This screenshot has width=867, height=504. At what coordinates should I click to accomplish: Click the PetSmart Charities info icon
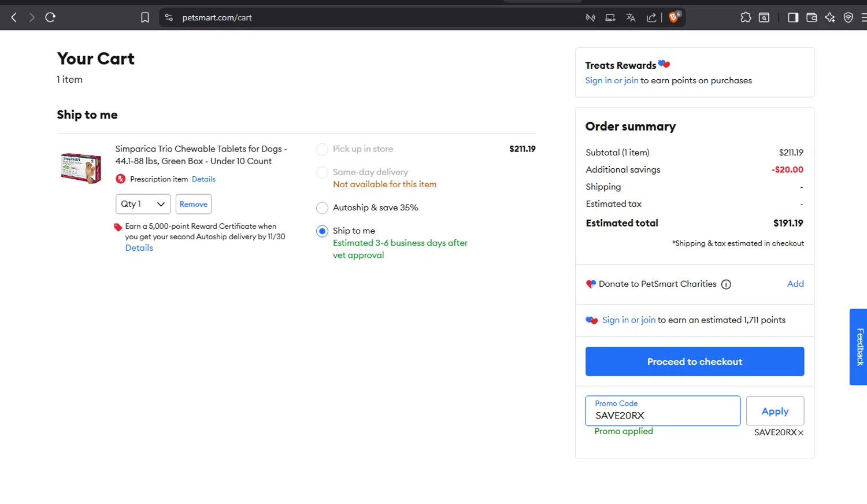[726, 284]
